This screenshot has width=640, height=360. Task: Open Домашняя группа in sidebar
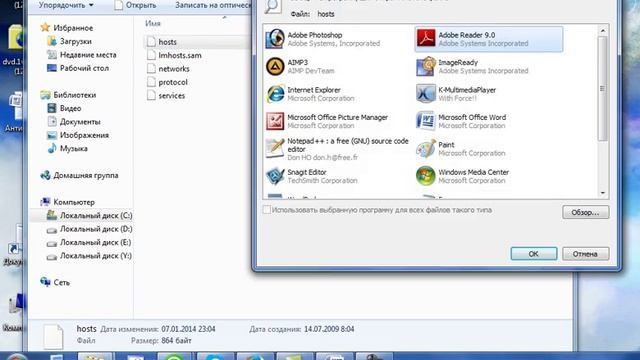click(x=79, y=176)
